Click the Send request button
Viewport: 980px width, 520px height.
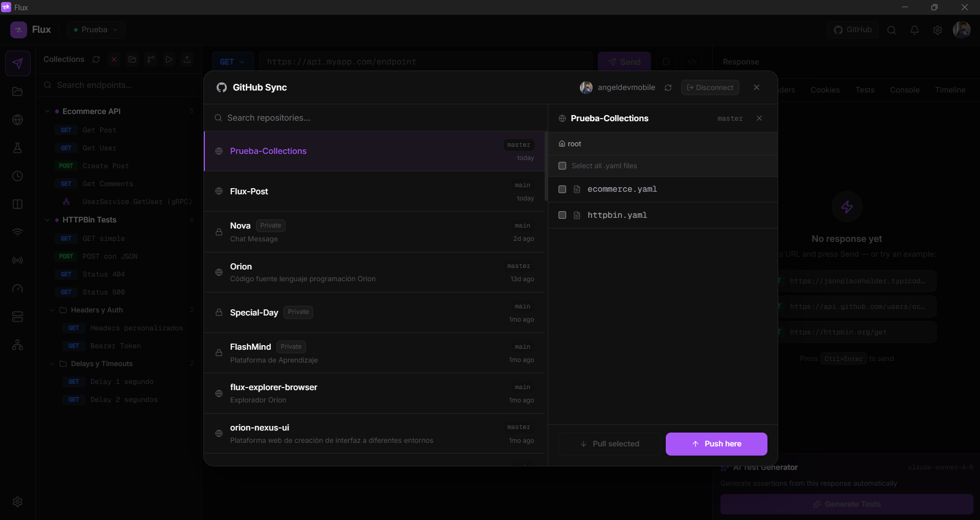tap(624, 62)
